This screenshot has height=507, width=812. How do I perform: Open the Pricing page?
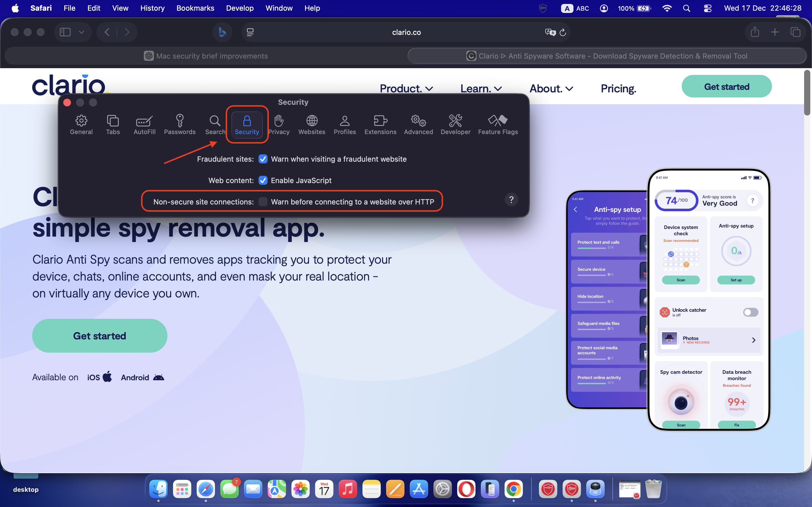[618, 88]
